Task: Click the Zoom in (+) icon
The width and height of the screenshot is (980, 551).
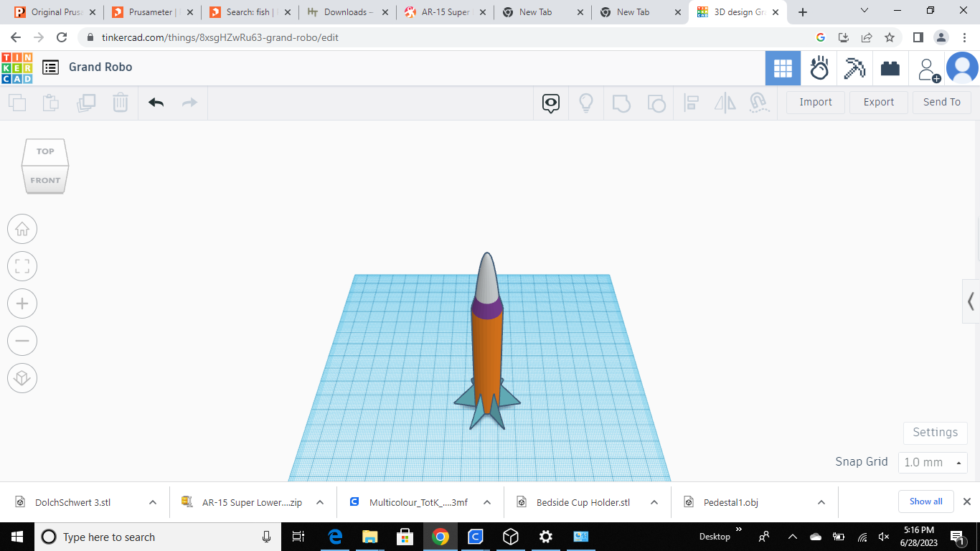Action: pyautogui.click(x=22, y=303)
